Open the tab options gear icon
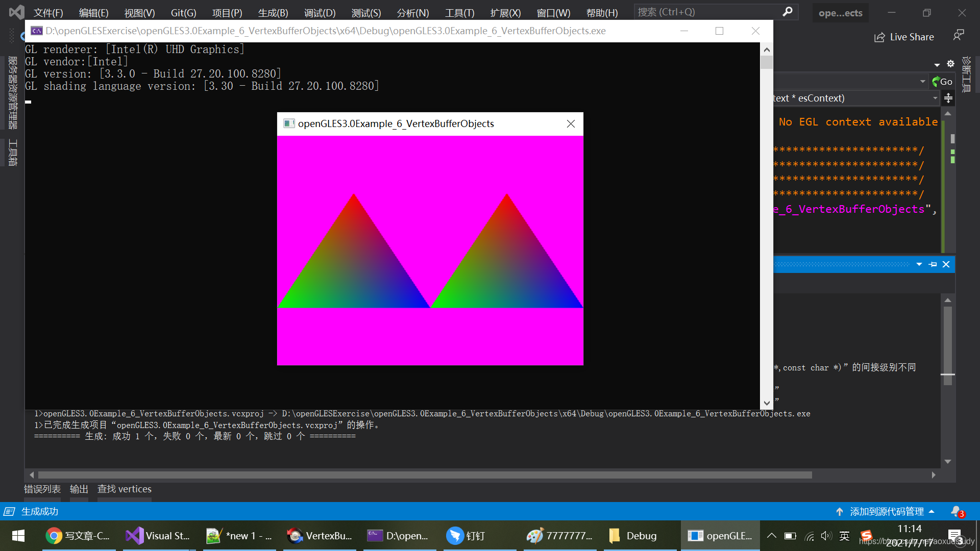This screenshot has width=980, height=551. coord(950,64)
